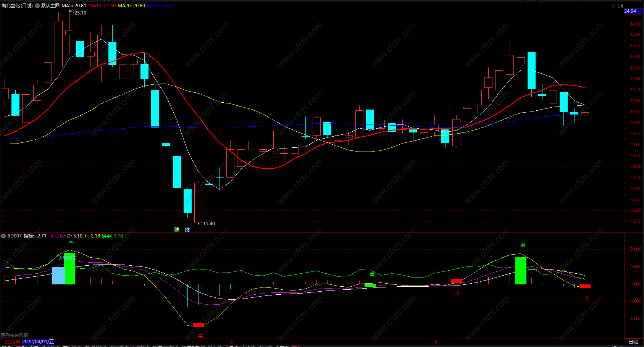Image resolution: width=644 pixels, height=347 pixels.
Task: Click the 财 marker under the candles
Action: click(x=187, y=229)
